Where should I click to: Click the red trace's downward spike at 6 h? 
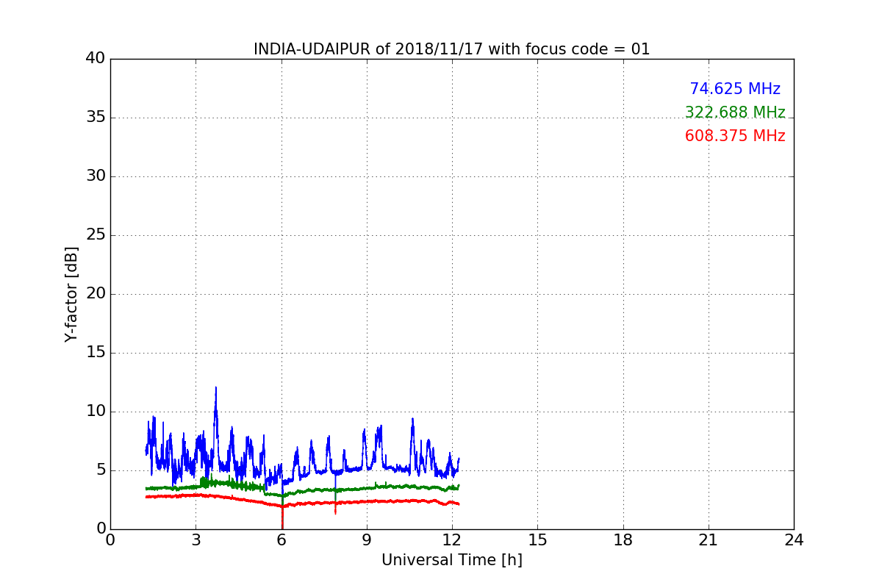282,518
